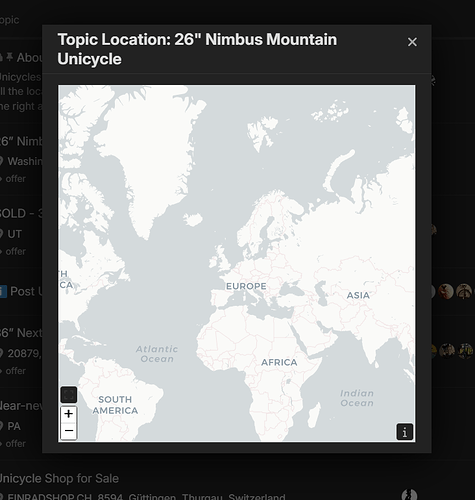Click the Atlantic Ocean map label
This screenshot has width=475, height=500.
tap(157, 354)
